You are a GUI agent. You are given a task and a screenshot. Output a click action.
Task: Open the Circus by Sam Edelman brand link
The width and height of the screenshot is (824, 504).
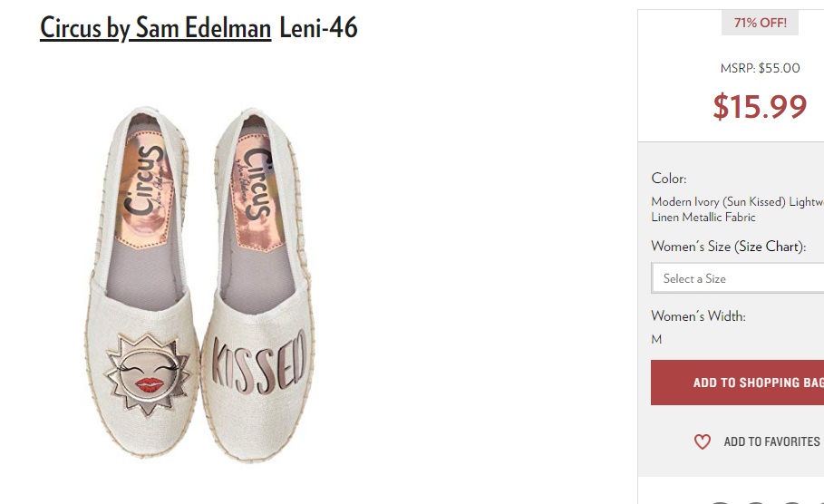click(156, 28)
